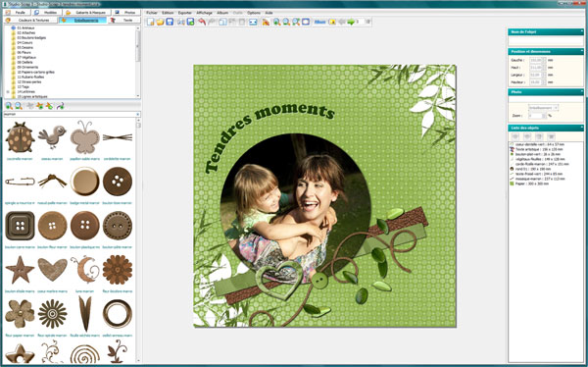588x367 pixels.
Task: Click the Hauteur stepper control
Action: pos(545,81)
